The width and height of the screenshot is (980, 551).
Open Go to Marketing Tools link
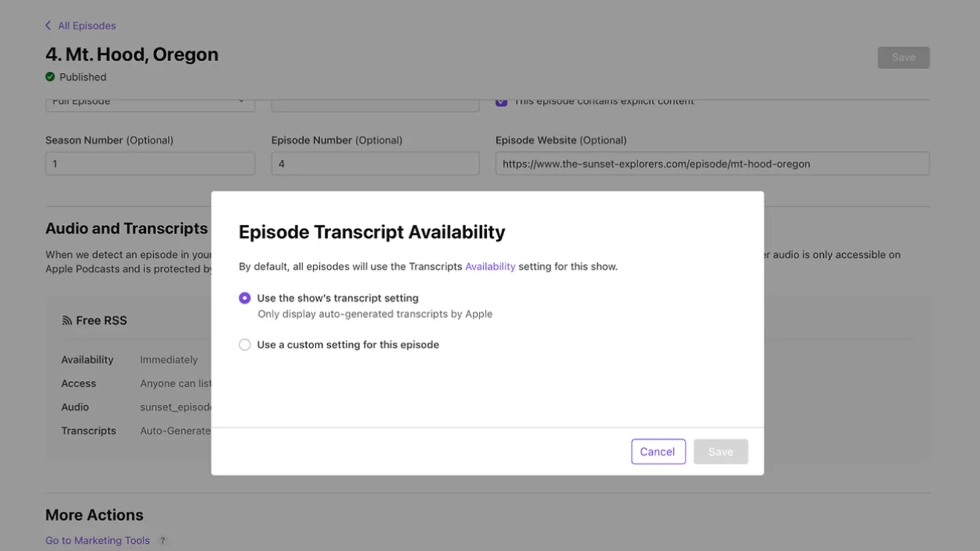coord(97,541)
